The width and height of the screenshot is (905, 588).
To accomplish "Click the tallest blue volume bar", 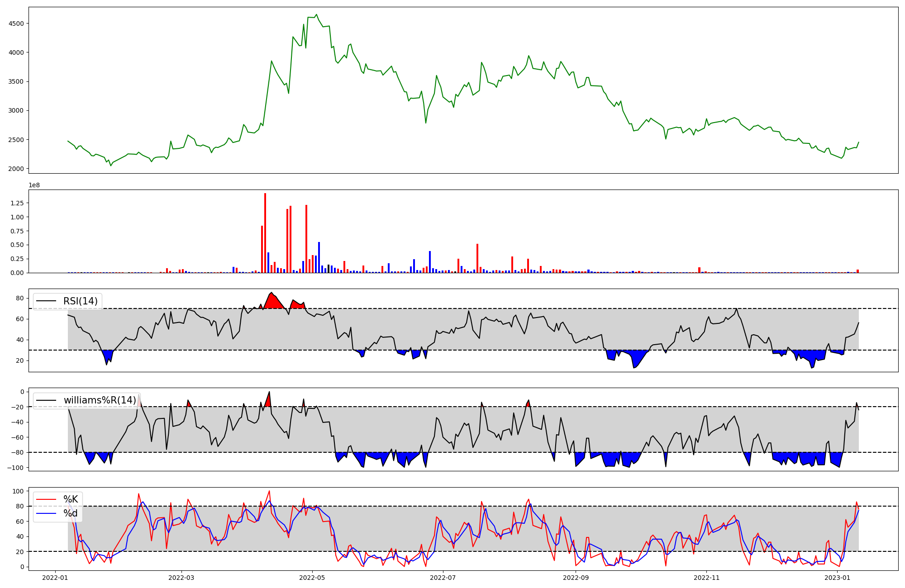I will pyautogui.click(x=319, y=257).
